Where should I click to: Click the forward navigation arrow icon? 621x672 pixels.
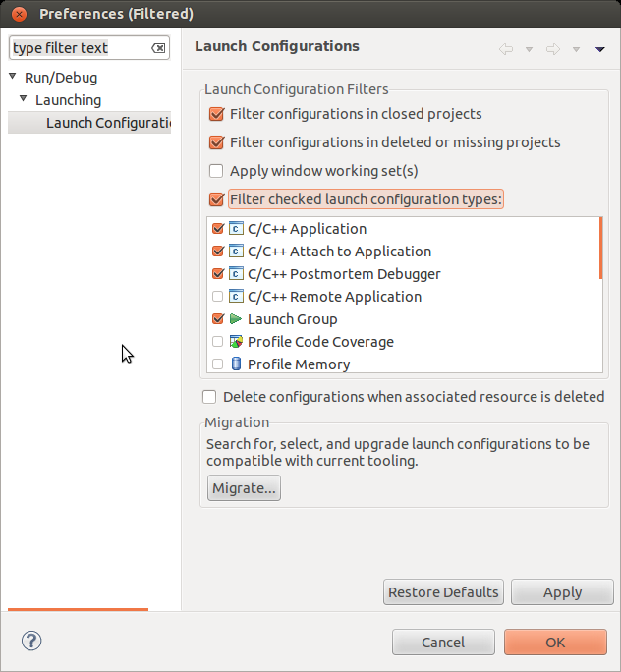[552, 48]
